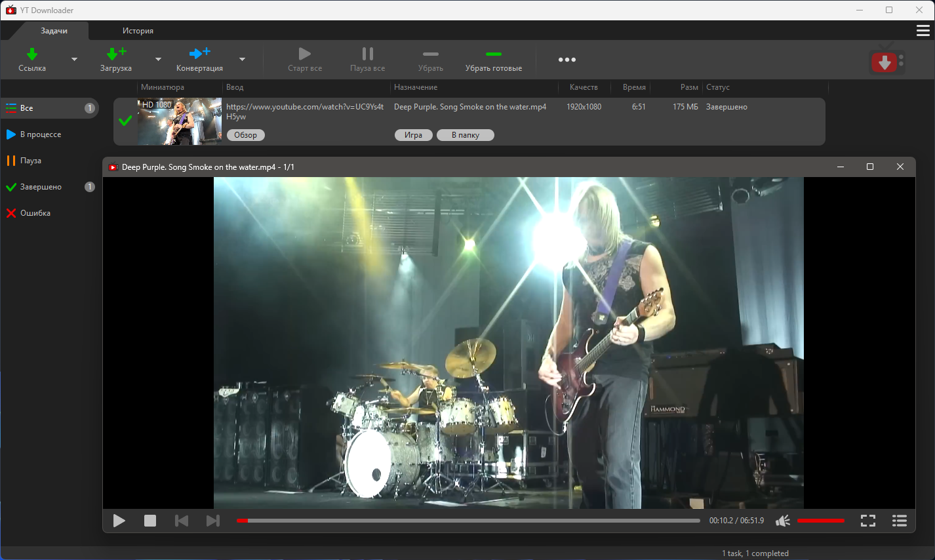Screen dimensions: 935x560
Task: Click the Время column header
Action: point(634,87)
